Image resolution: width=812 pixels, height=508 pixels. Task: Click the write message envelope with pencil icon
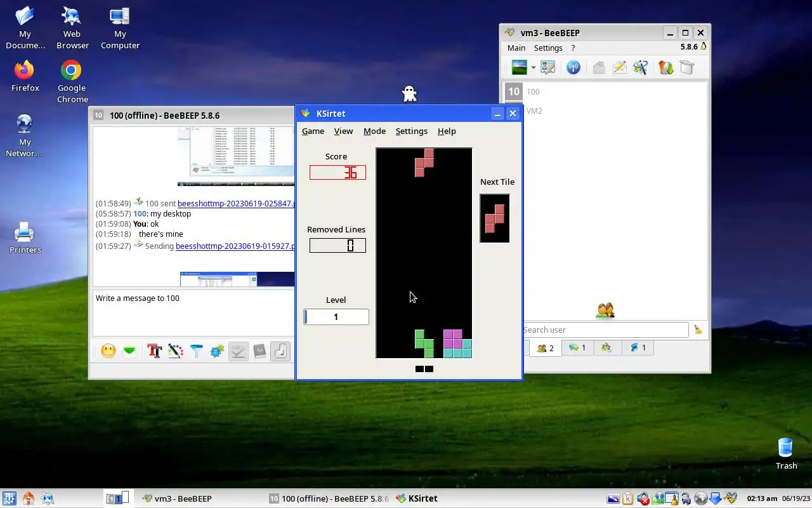coord(620,67)
